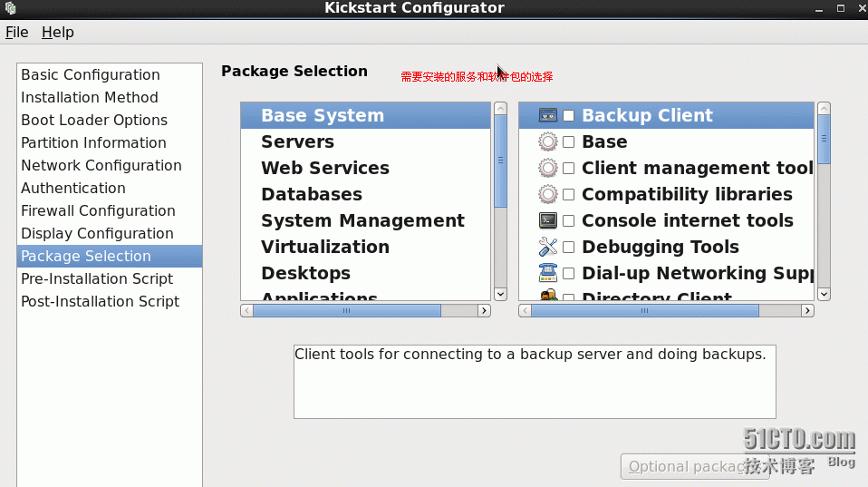
Task: Click the gear icon for Compatibility libraries
Action: click(547, 194)
